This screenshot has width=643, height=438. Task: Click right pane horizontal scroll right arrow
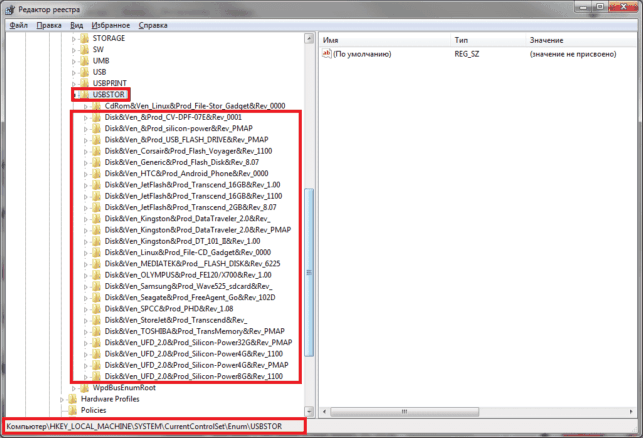[631, 411]
